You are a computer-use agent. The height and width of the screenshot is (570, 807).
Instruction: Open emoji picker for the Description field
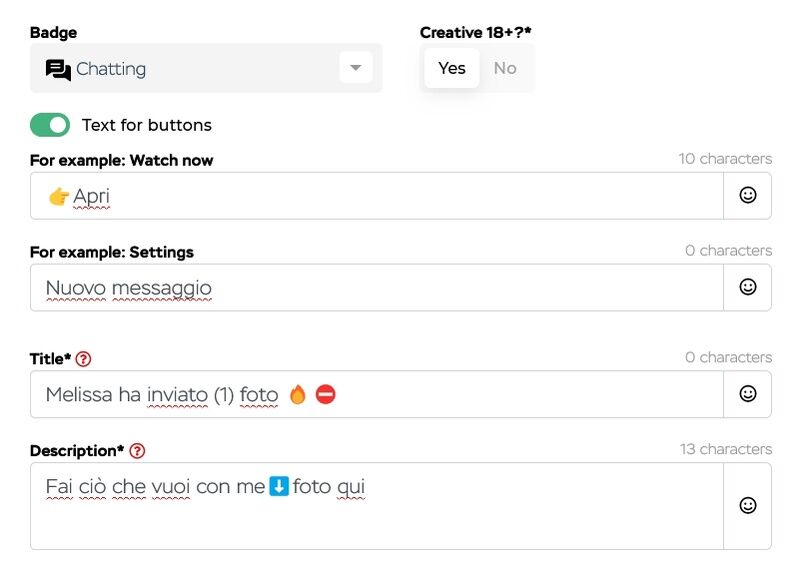tap(747, 506)
